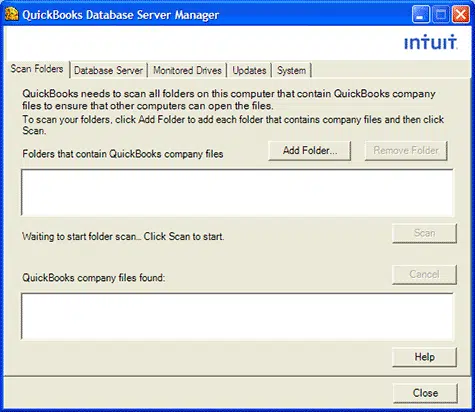Click inside the company files found list
The image size is (475, 412).
(x=237, y=316)
